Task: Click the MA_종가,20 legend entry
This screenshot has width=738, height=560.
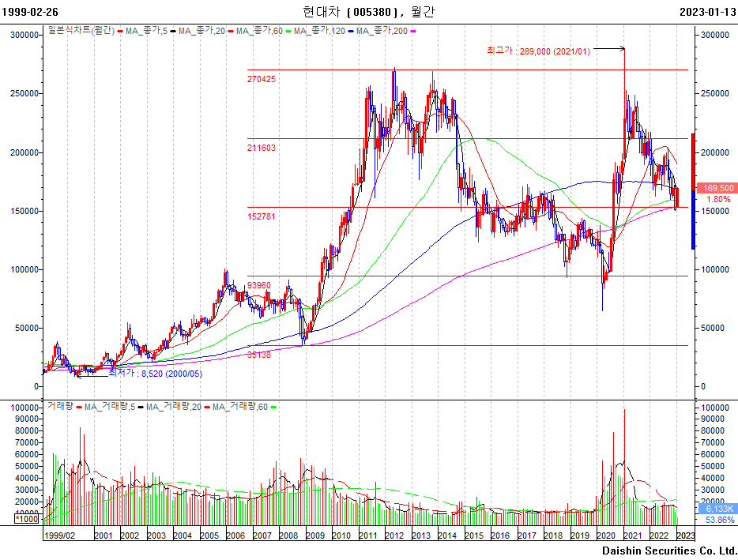Action: point(201,31)
